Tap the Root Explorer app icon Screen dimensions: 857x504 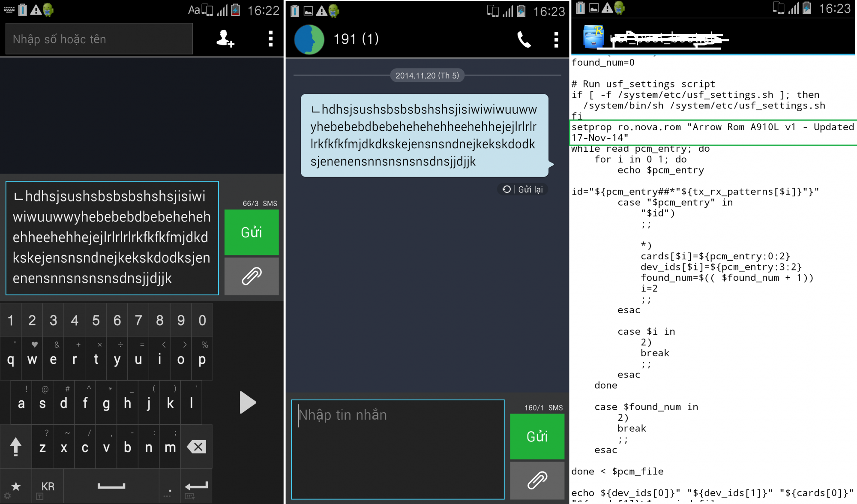[593, 36]
